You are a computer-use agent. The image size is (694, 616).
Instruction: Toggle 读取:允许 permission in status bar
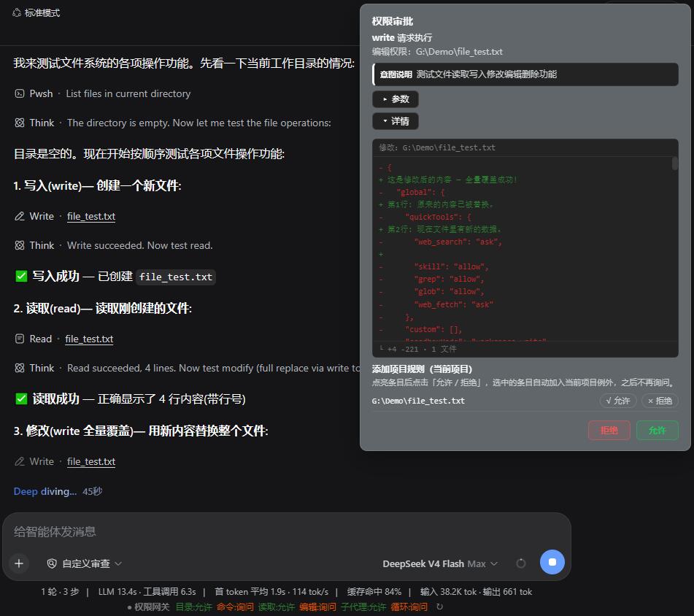coord(276,607)
